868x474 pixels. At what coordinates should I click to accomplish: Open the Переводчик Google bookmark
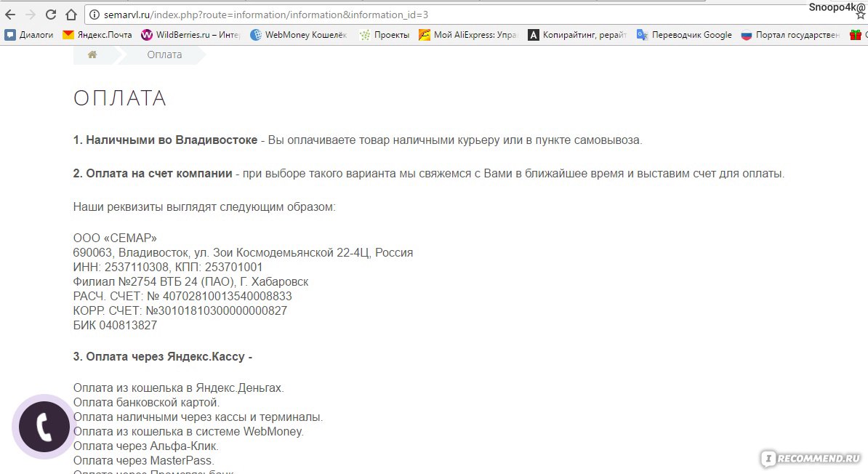(x=684, y=35)
